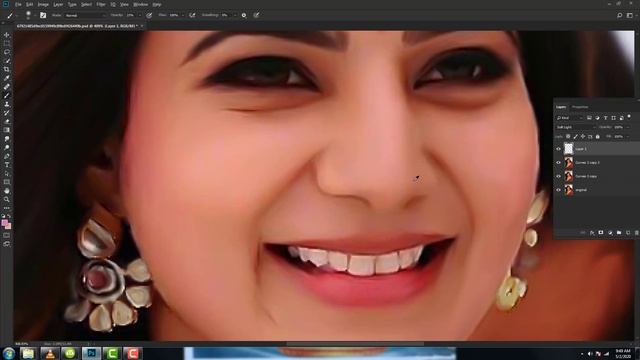Create new adjustment layer icon
This screenshot has height=360, width=640.
610,233
